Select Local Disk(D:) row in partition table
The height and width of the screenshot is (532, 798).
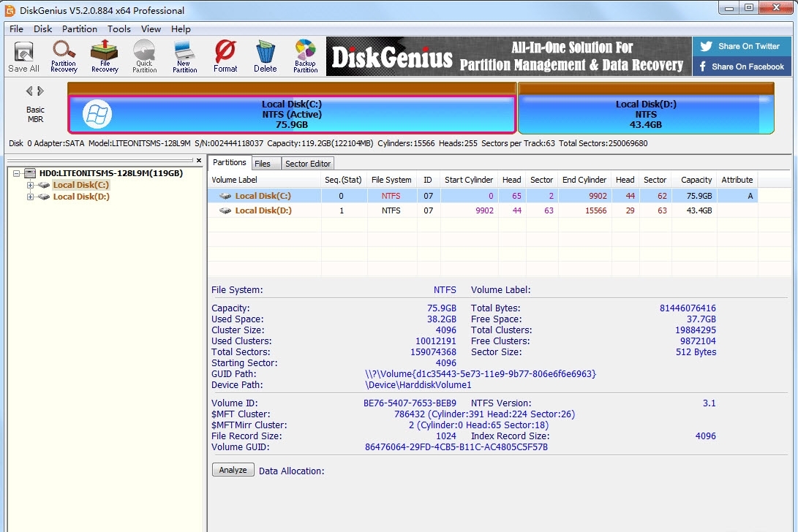click(x=483, y=210)
